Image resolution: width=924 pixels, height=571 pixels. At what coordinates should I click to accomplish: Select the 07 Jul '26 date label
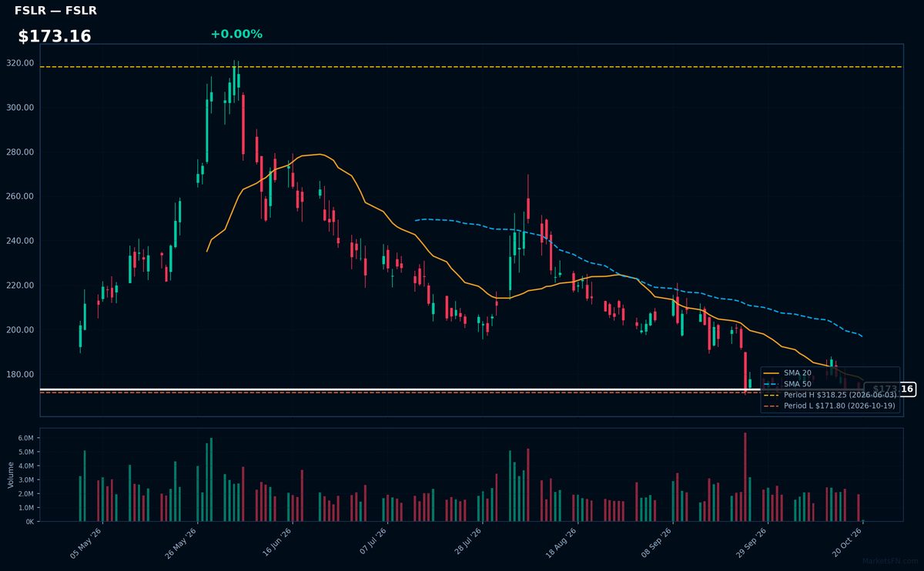(x=372, y=542)
